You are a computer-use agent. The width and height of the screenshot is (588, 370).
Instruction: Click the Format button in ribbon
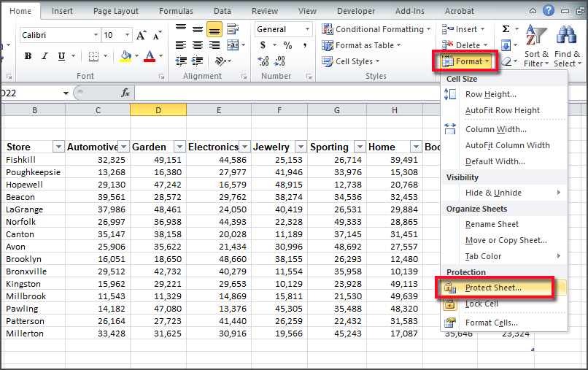point(465,61)
